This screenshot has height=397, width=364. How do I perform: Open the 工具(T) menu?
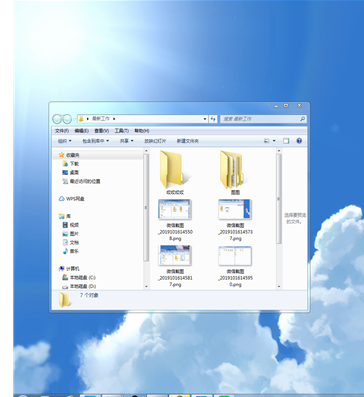121,131
